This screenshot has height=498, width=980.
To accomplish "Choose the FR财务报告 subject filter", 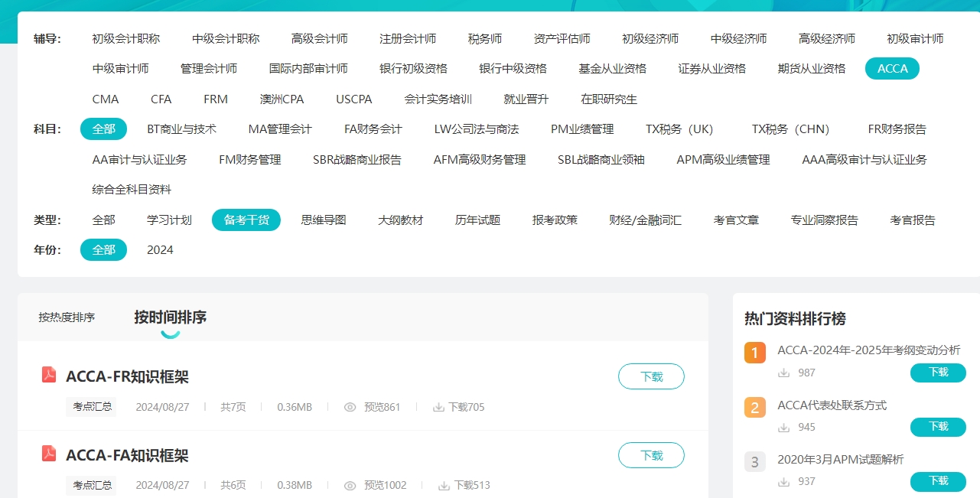I will [897, 129].
